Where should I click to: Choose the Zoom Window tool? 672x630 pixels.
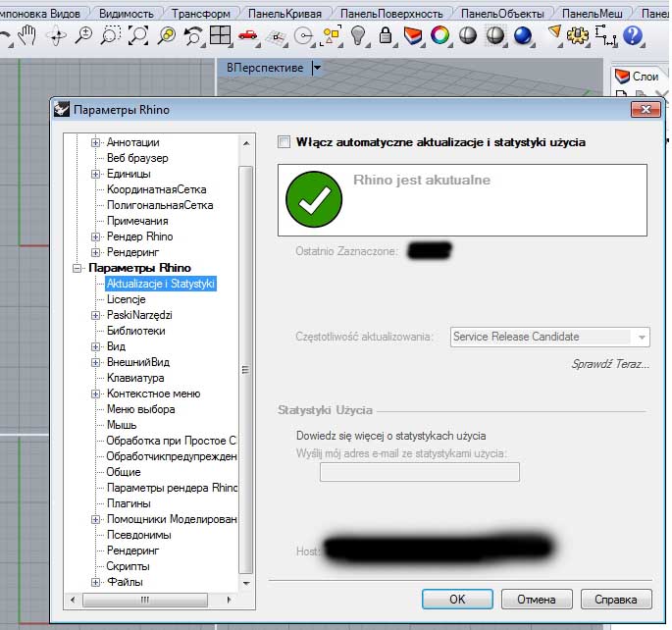coord(111,35)
